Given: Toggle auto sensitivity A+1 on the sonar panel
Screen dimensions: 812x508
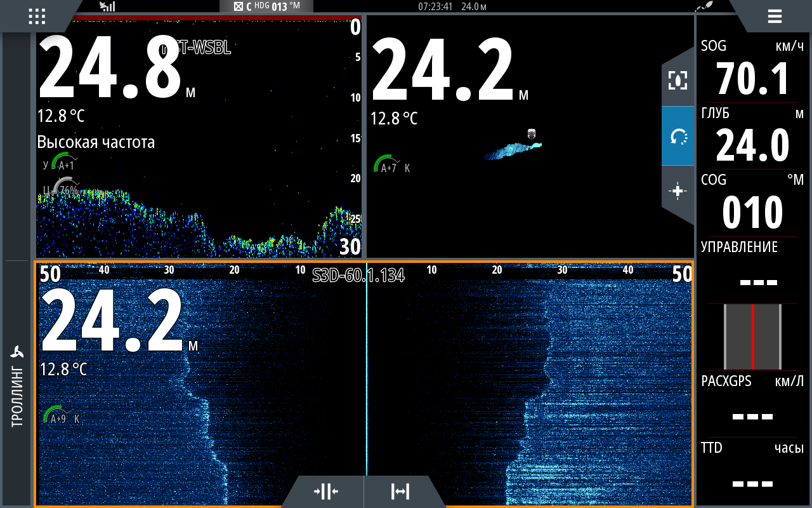Looking at the screenshot, I should coord(62,162).
